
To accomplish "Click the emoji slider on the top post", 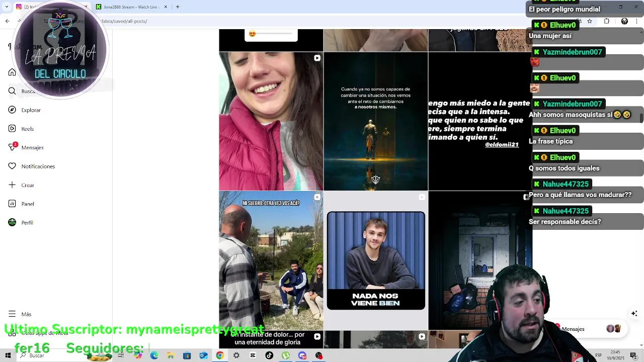I will (271, 34).
